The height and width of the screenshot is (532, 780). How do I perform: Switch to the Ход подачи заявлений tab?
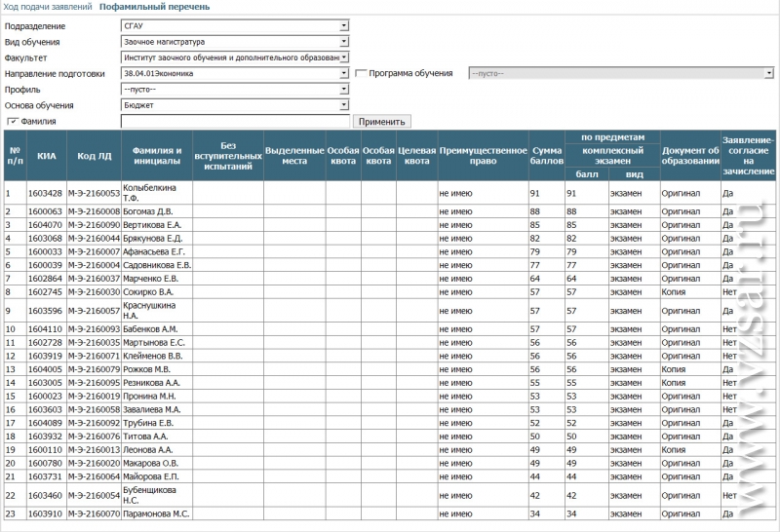pos(48,7)
